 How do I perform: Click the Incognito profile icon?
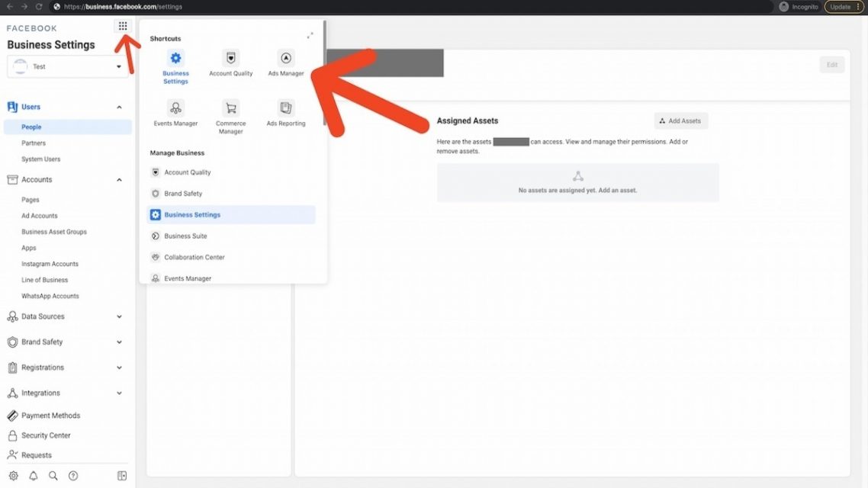(784, 7)
